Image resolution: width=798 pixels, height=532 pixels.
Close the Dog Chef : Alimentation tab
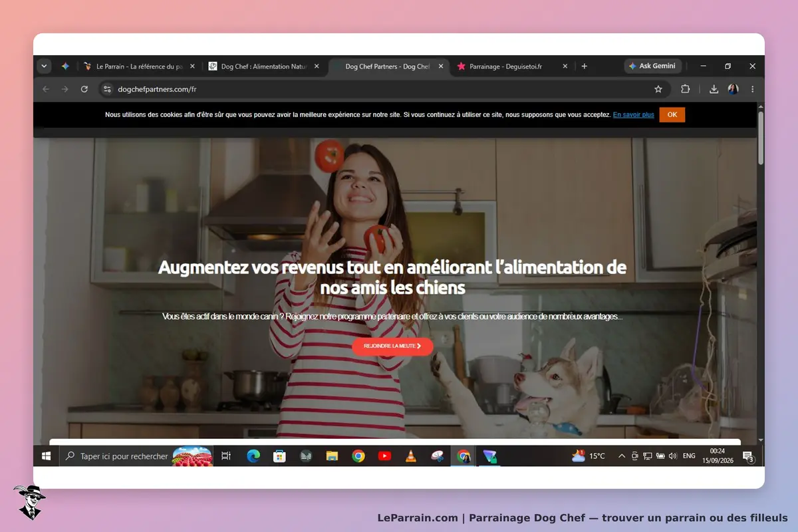click(x=317, y=66)
